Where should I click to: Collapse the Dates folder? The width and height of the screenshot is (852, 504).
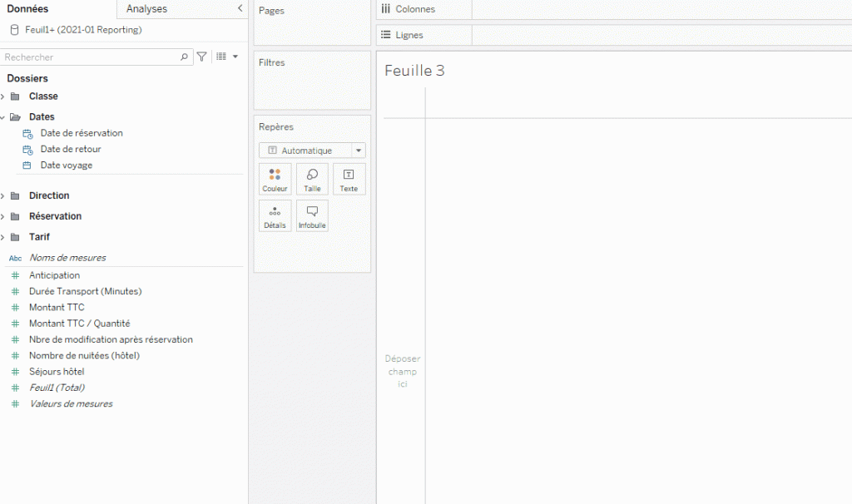2,116
